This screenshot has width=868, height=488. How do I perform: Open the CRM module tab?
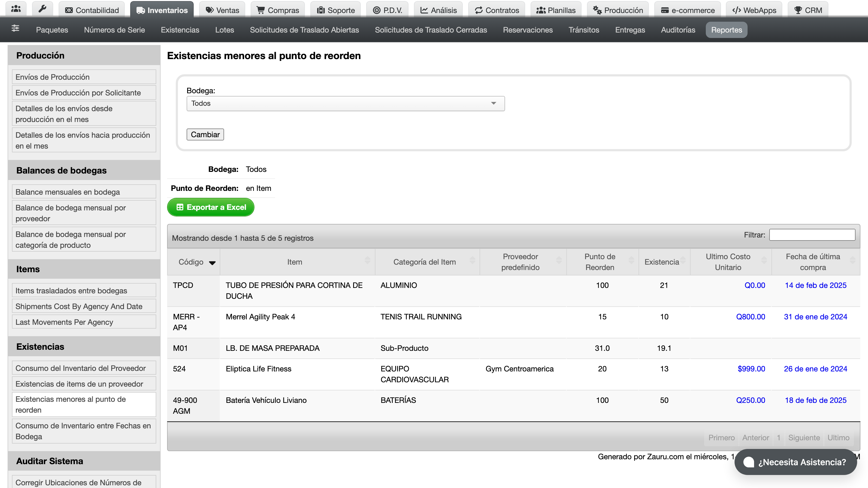click(x=808, y=10)
